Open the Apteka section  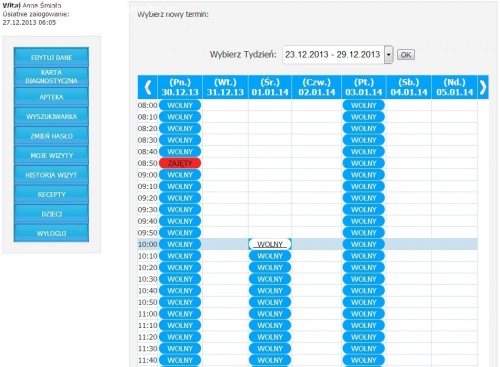[x=51, y=97]
